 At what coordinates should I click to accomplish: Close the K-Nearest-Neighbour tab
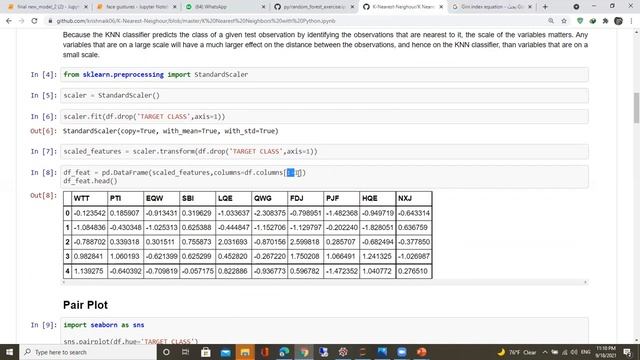tap(441, 7)
